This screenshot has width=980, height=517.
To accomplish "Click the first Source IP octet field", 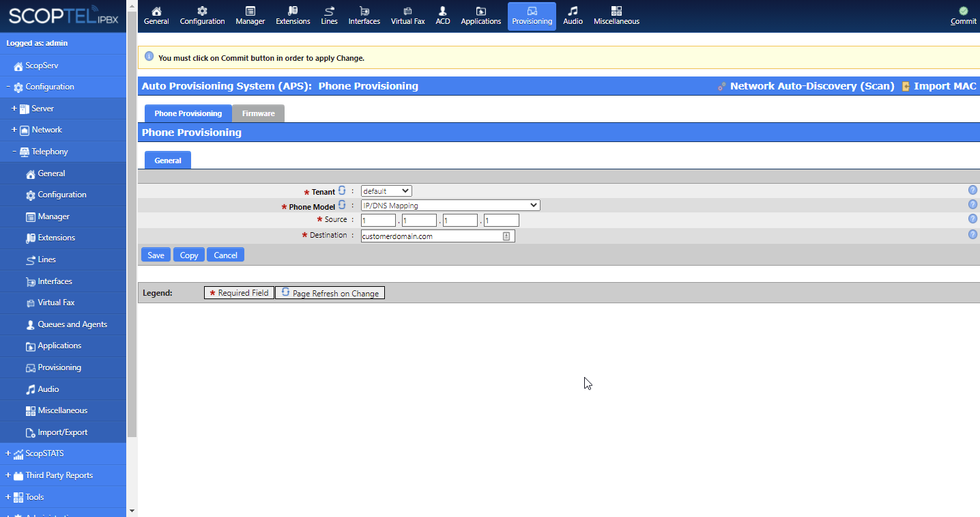I will [379, 221].
